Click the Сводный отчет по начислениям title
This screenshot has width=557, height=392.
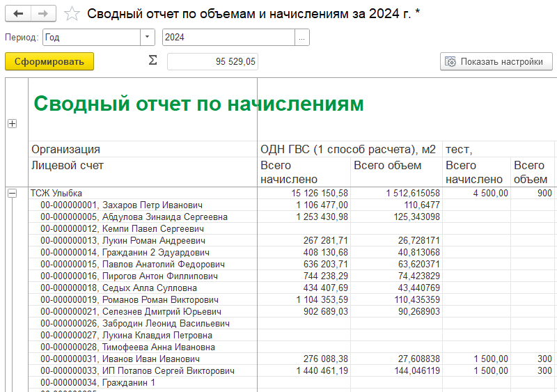point(198,104)
